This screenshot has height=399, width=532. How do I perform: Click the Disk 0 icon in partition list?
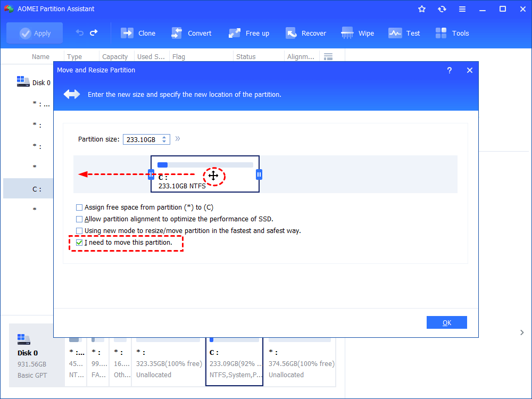coord(23,81)
